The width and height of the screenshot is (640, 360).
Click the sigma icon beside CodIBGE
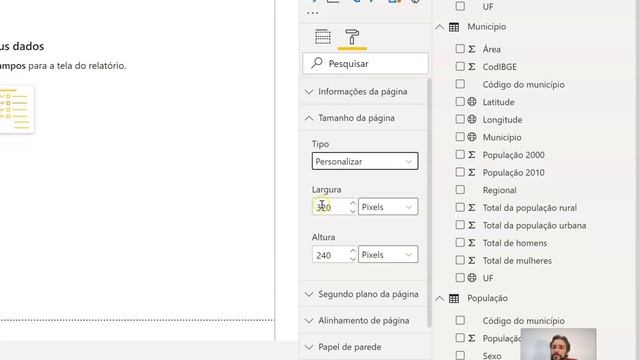(x=472, y=67)
